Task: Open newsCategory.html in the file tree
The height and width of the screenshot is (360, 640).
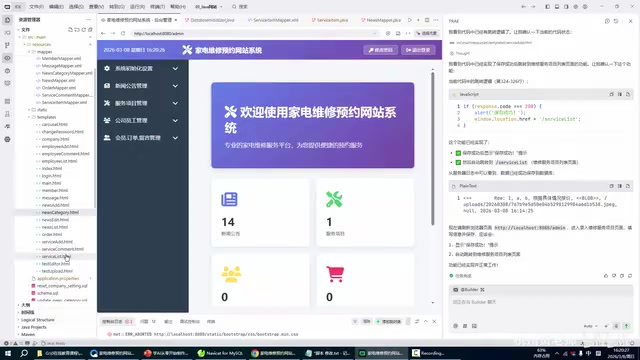Action: [60, 212]
